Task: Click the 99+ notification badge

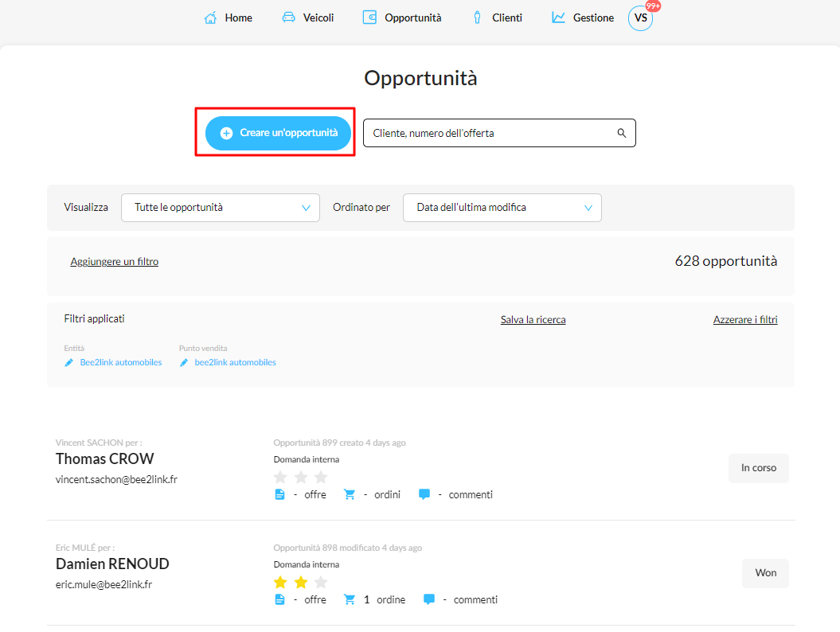Action: 653,6
